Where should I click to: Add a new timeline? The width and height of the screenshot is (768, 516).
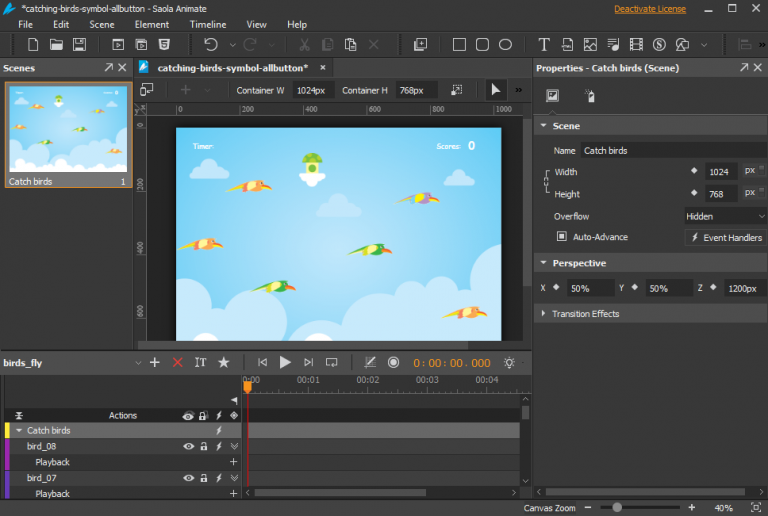pos(155,362)
